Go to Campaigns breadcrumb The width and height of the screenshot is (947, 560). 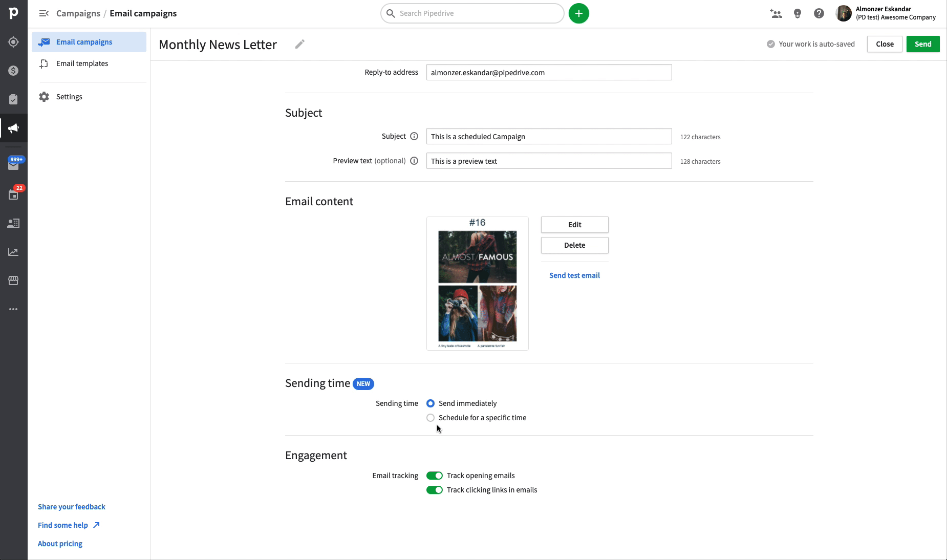click(x=78, y=13)
